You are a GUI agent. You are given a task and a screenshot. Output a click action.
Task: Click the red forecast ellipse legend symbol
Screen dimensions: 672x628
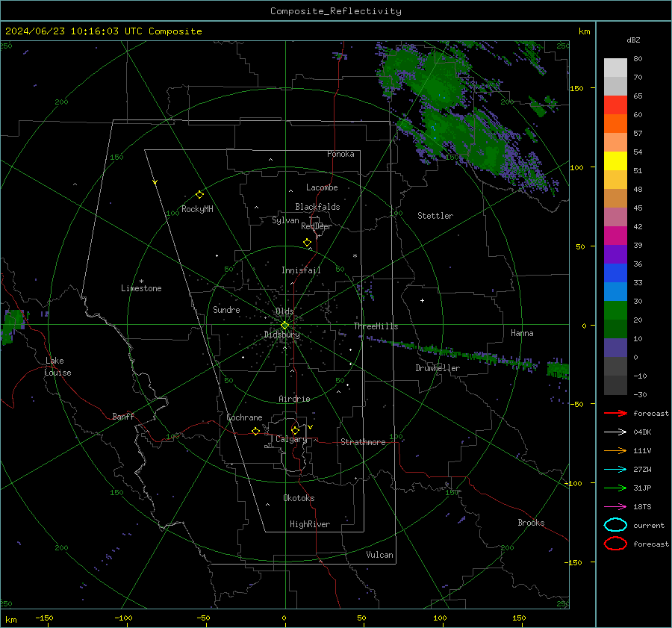(615, 544)
